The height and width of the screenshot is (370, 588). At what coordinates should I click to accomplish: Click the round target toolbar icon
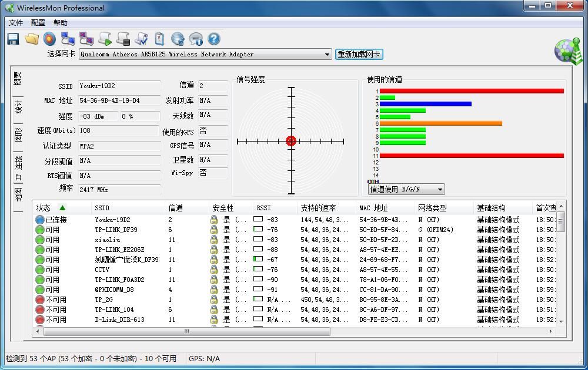[x=49, y=39]
